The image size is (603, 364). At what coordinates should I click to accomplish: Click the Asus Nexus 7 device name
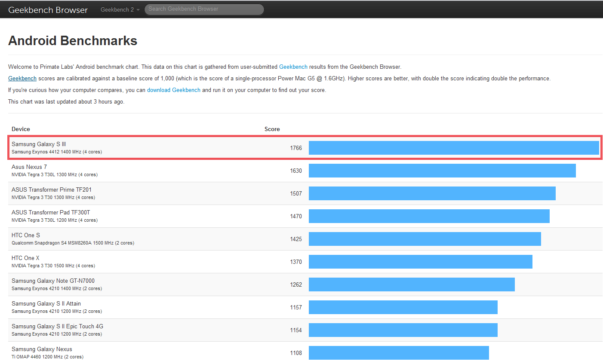point(29,167)
